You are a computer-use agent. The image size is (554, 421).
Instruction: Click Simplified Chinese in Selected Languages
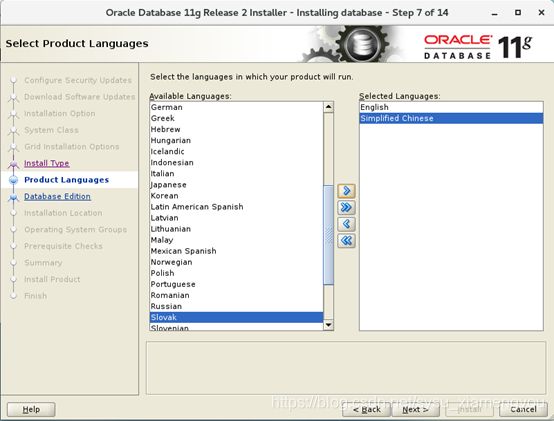click(x=451, y=118)
